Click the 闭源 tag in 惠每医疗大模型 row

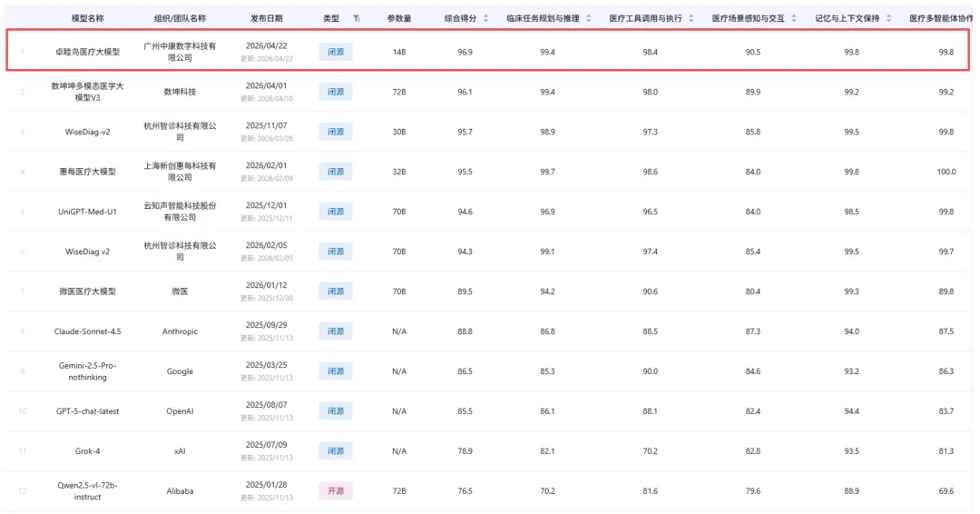point(336,172)
